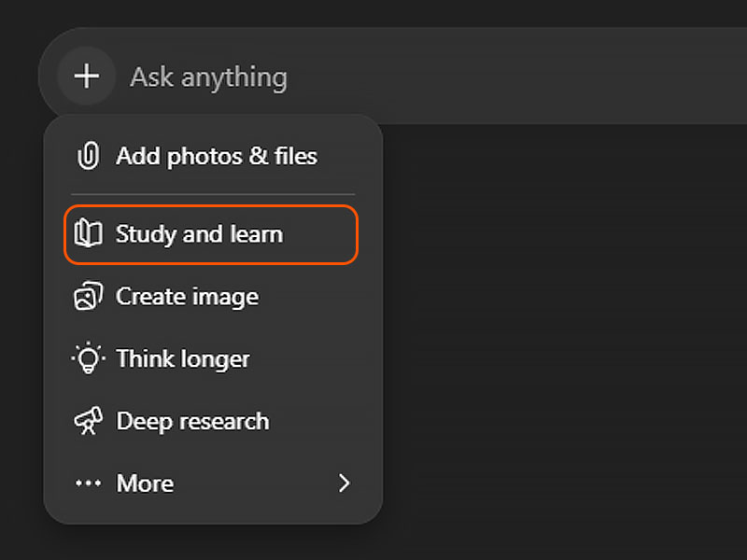The width and height of the screenshot is (747, 560).
Task: Enable the Think longer mode
Action: click(183, 359)
